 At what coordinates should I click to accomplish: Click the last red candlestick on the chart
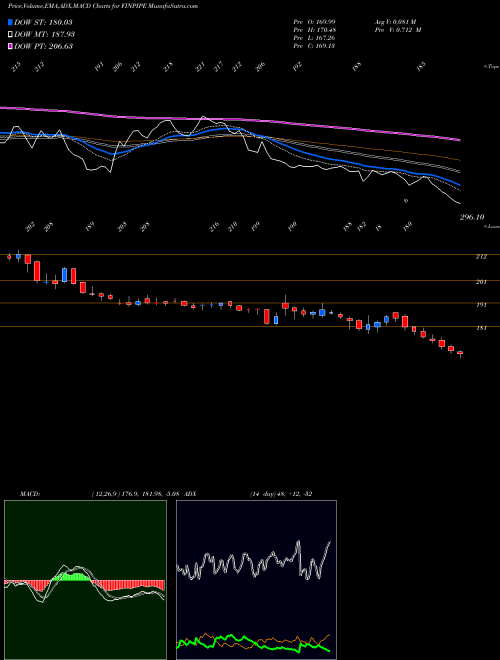(x=460, y=353)
